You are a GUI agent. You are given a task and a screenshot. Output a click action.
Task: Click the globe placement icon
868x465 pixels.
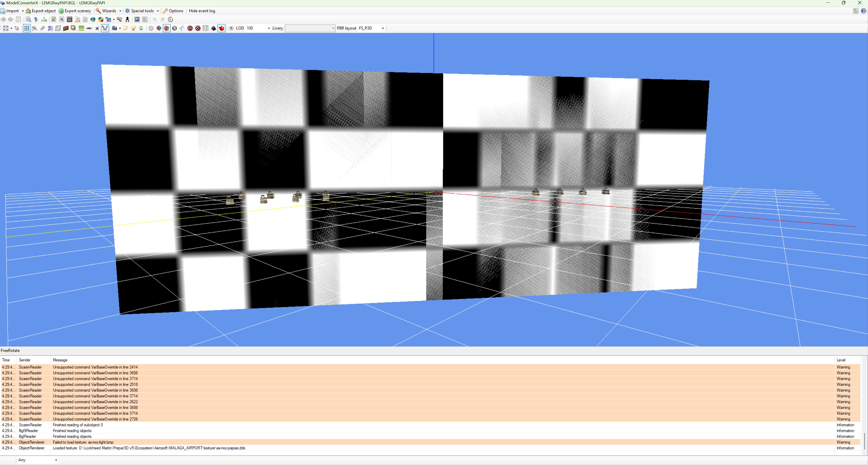point(93,19)
